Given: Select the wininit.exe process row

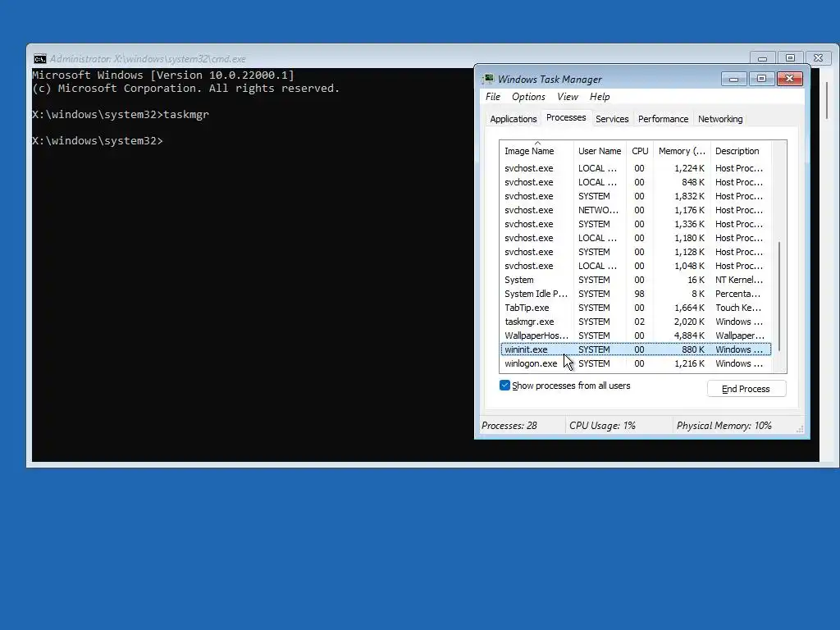Looking at the screenshot, I should pyautogui.click(x=636, y=349).
